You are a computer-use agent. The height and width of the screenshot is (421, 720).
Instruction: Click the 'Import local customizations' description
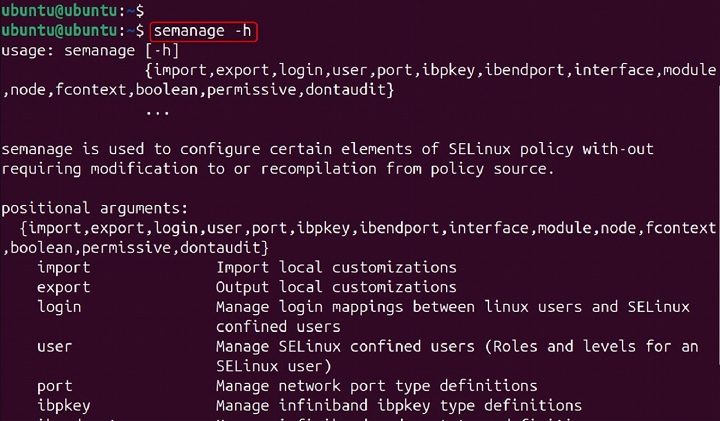(336, 267)
